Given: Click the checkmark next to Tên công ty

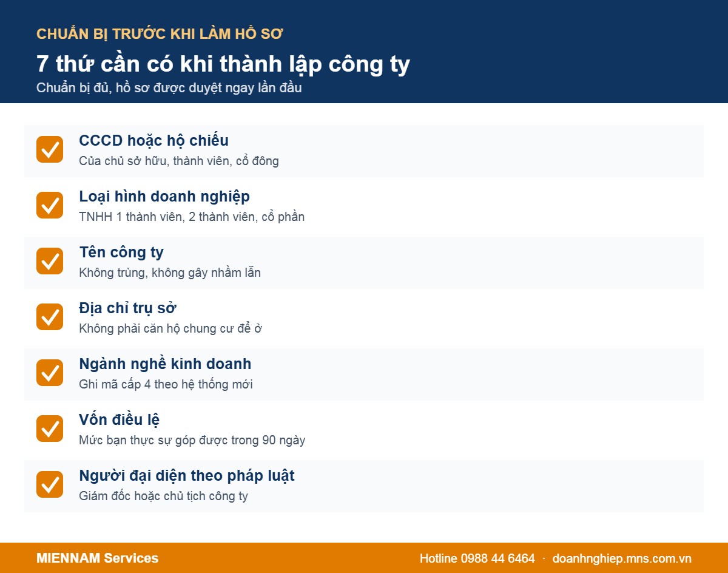Looking at the screenshot, I should click(50, 261).
